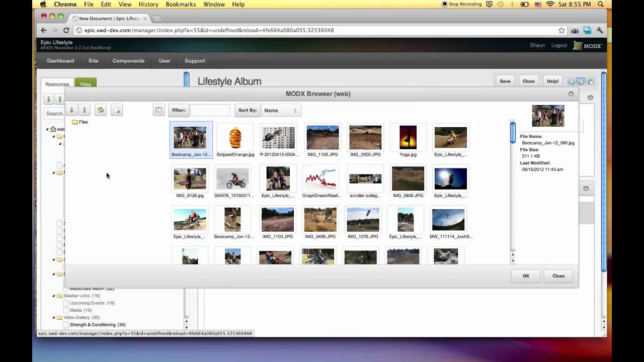Switch to the Resources tab

57,84
